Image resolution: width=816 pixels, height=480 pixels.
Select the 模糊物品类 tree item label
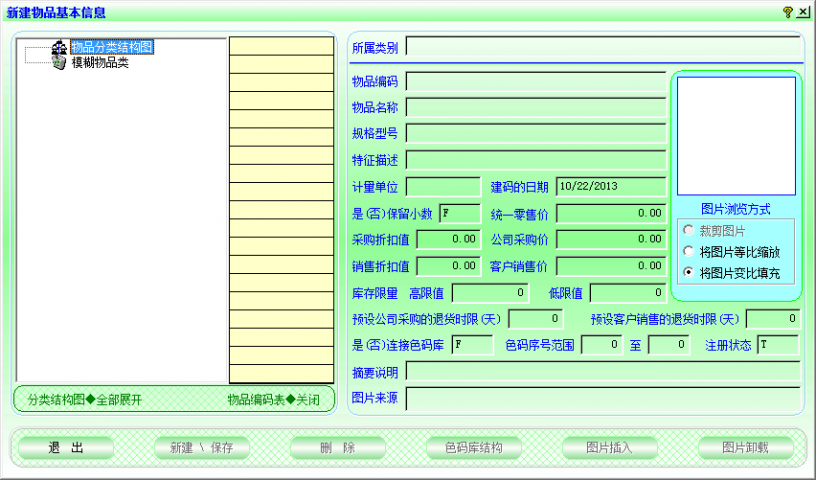click(100, 62)
